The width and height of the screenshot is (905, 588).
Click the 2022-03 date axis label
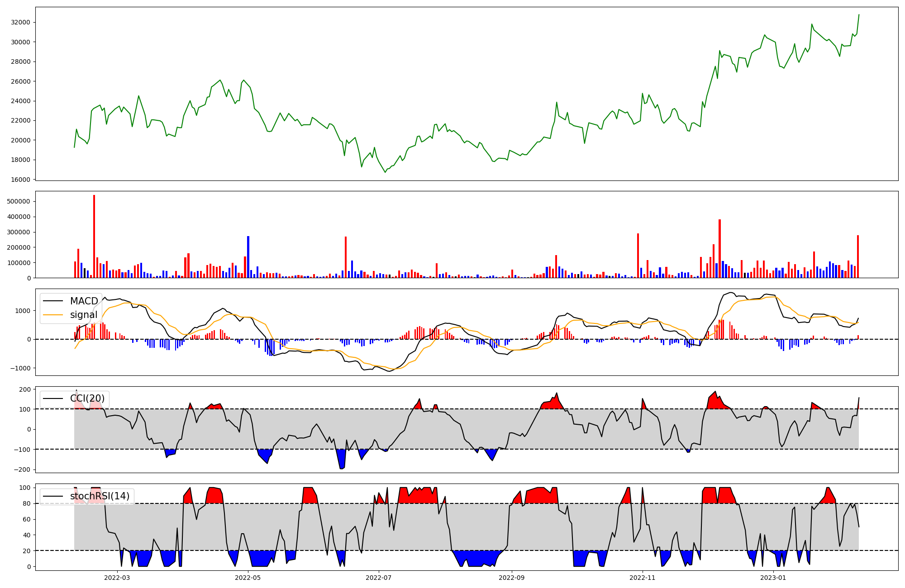pyautogui.click(x=117, y=577)
